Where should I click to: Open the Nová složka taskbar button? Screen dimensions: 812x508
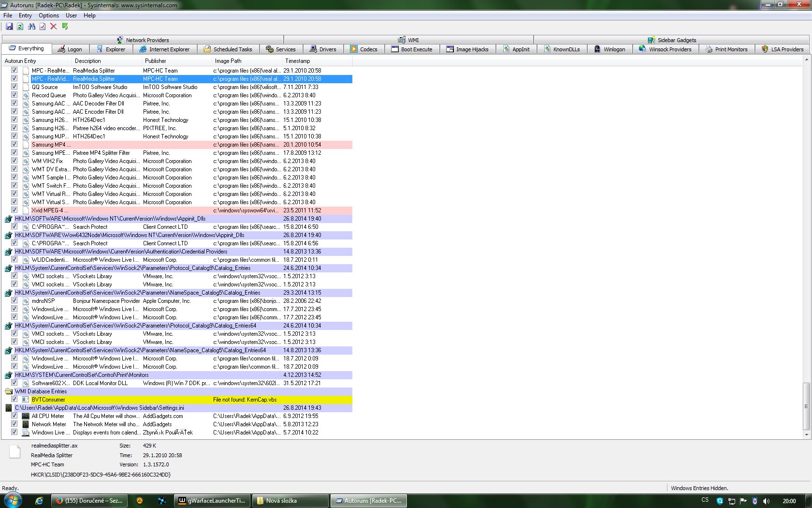point(290,501)
